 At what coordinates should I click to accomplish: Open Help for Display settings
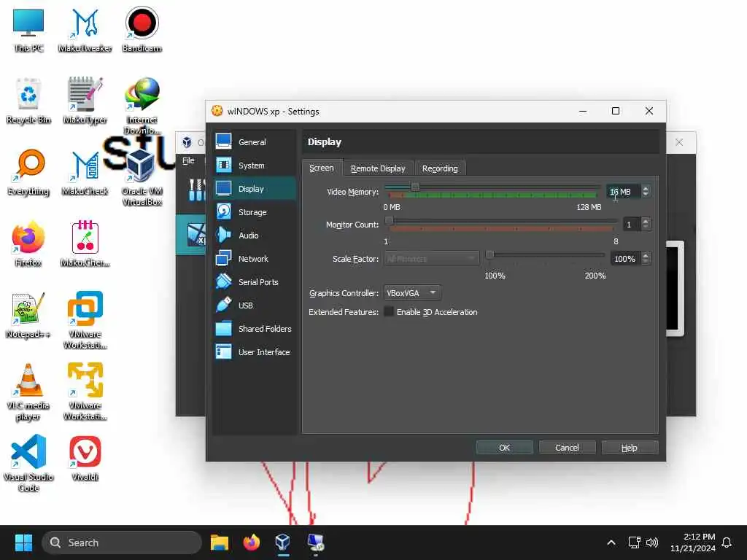click(630, 448)
